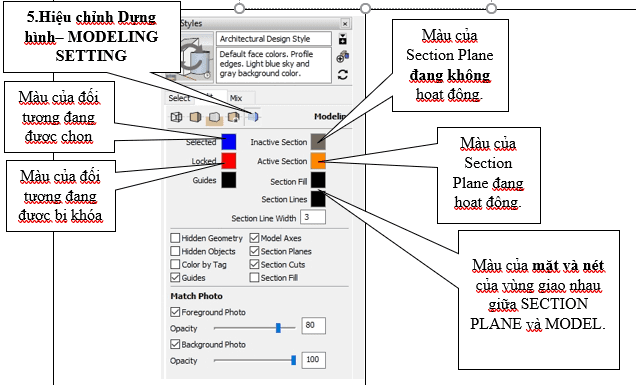Click the Active Section label

click(282, 161)
